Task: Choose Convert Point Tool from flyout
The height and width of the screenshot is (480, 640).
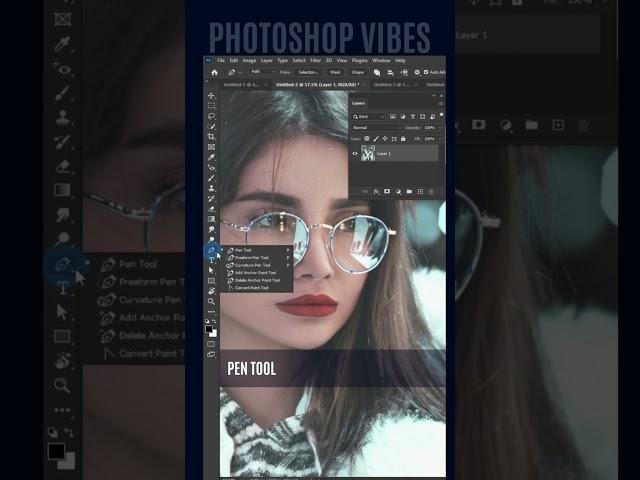Action: click(x=256, y=288)
